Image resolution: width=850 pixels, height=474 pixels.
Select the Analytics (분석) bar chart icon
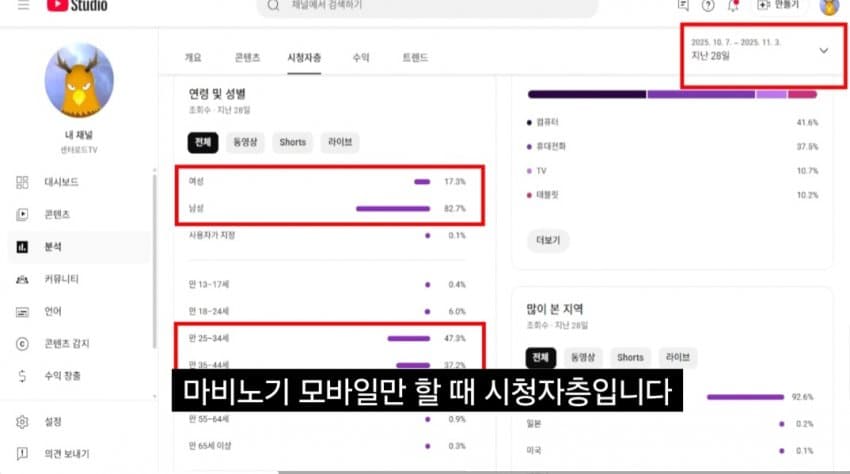22,247
